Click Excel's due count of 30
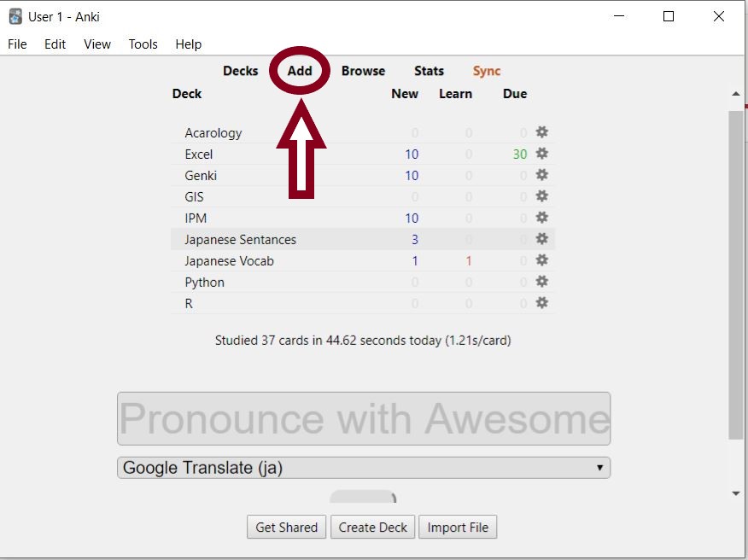 (520, 154)
